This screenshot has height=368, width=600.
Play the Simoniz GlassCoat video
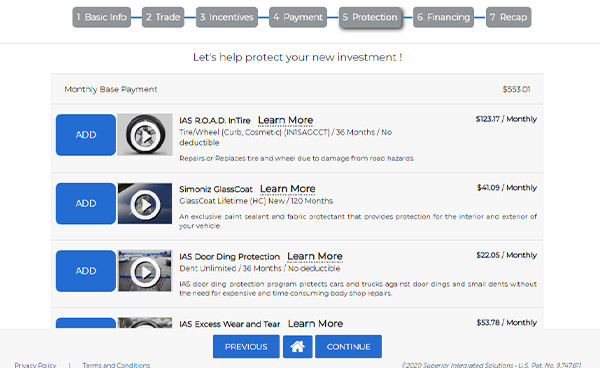pyautogui.click(x=145, y=204)
